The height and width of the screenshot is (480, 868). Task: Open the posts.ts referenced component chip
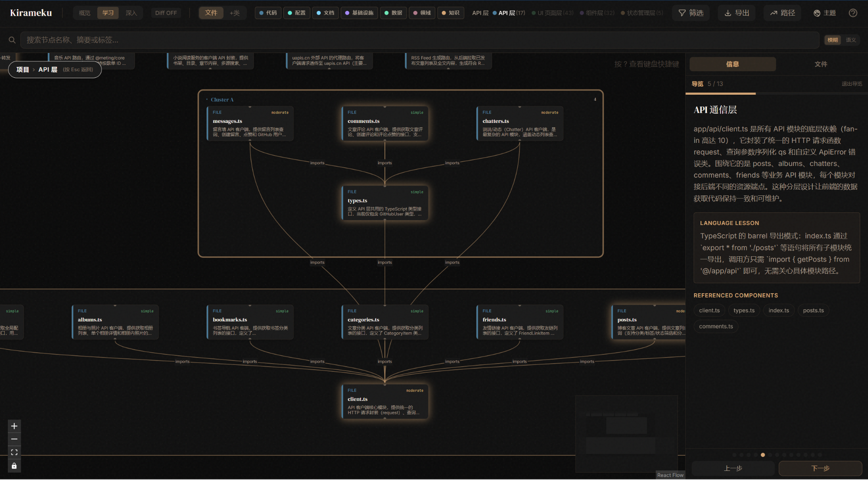[x=813, y=310]
